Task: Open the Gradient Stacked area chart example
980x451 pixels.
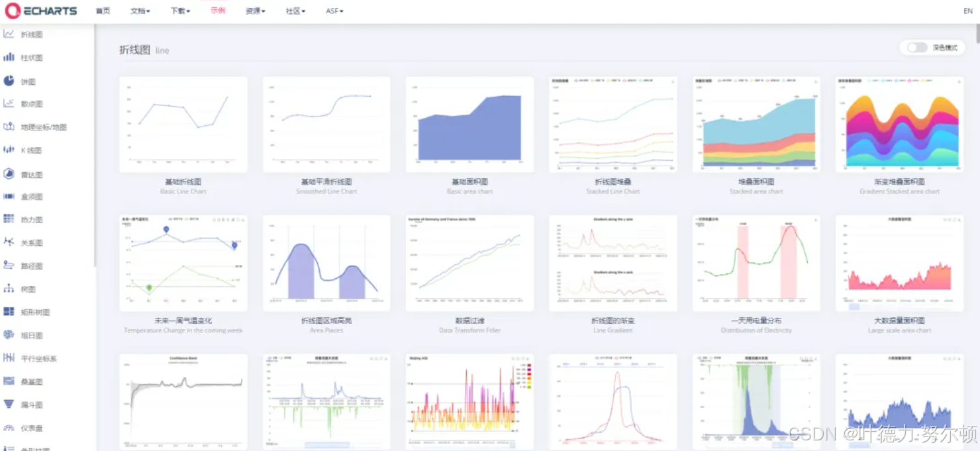Action: [899, 125]
